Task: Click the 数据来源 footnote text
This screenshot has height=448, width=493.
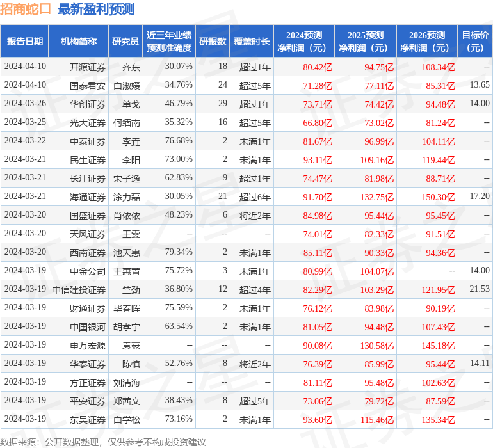Action: [103, 442]
